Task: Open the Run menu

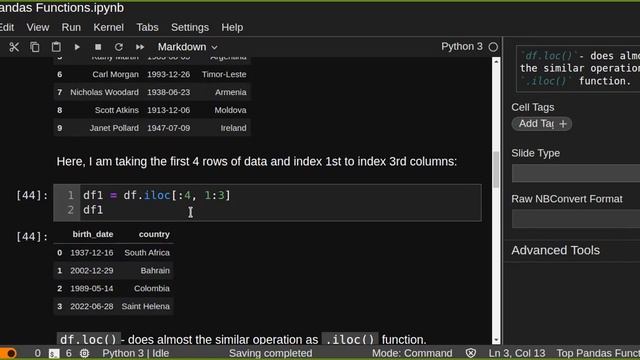Action: coord(71,27)
